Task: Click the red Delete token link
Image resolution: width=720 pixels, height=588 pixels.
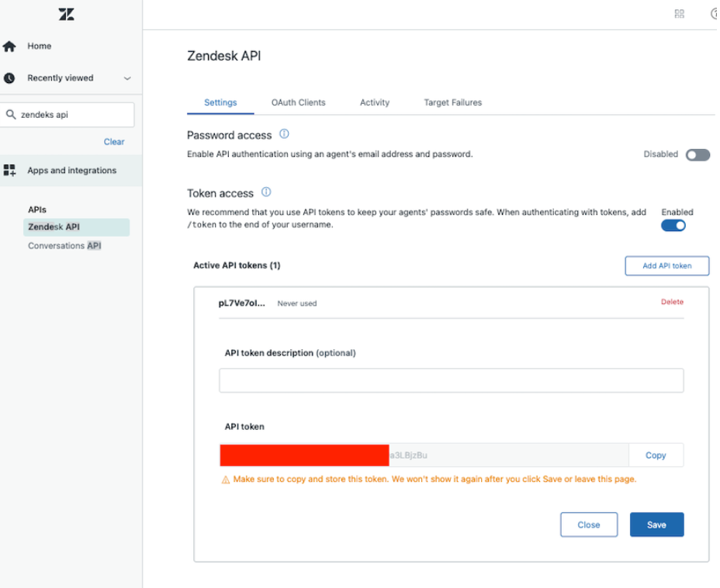Action: coord(672,302)
